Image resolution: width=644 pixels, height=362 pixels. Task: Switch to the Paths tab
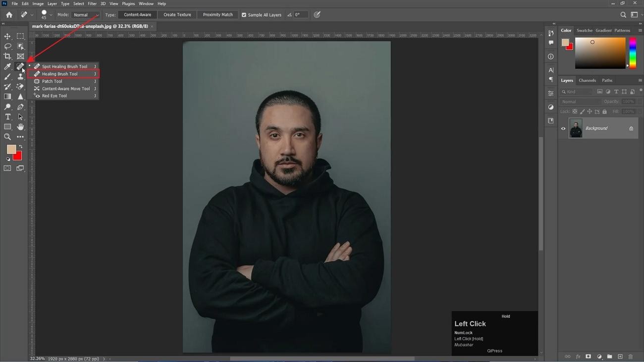coord(607,80)
